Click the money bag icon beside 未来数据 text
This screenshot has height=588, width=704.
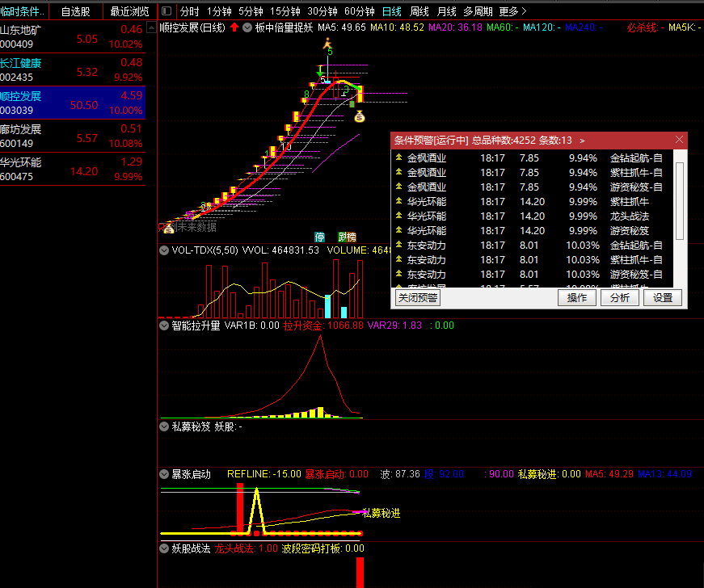(x=169, y=229)
